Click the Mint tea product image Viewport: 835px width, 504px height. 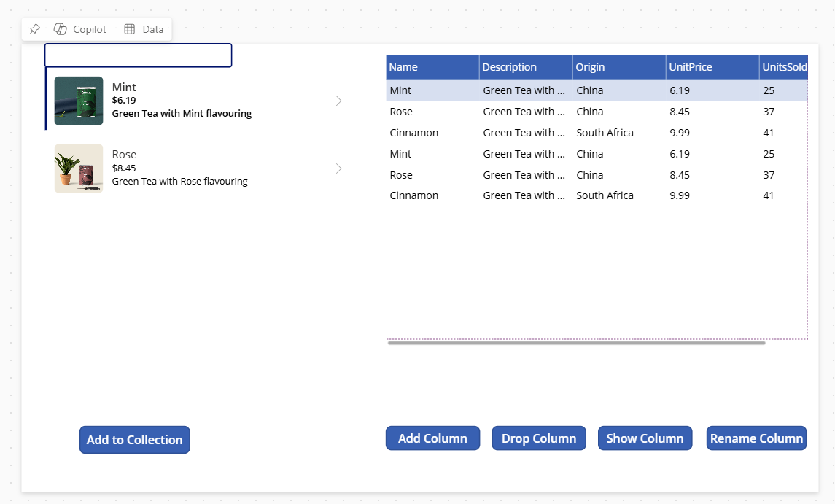click(x=79, y=101)
